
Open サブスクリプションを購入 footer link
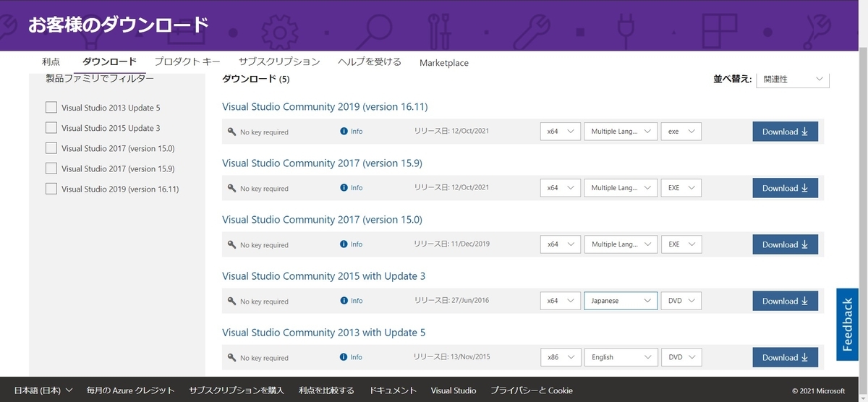pos(237,390)
